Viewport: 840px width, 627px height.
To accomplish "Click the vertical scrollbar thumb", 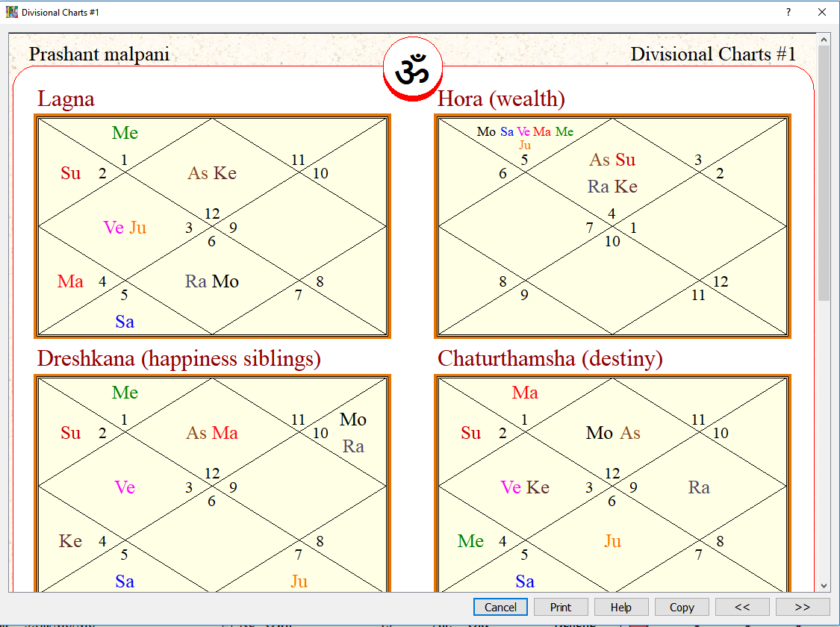I will pos(824,172).
